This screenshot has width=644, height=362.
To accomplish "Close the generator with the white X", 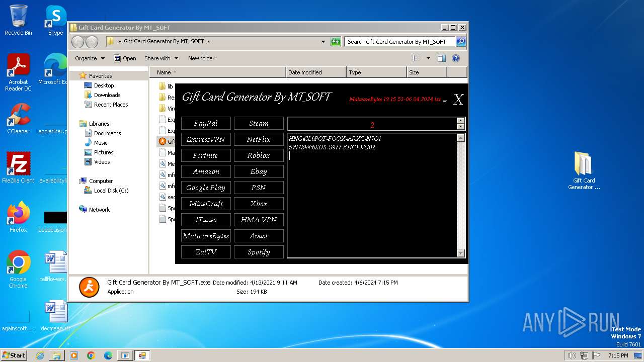I will pos(458,100).
